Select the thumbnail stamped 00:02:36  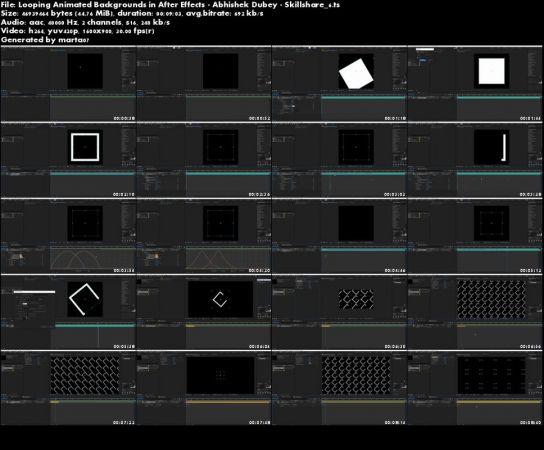tap(204, 160)
